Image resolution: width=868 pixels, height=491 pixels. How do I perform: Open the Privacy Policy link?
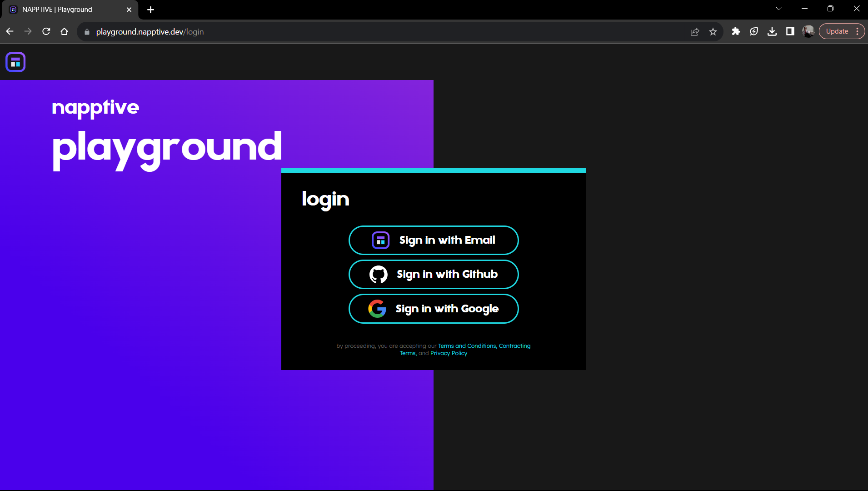pyautogui.click(x=449, y=353)
